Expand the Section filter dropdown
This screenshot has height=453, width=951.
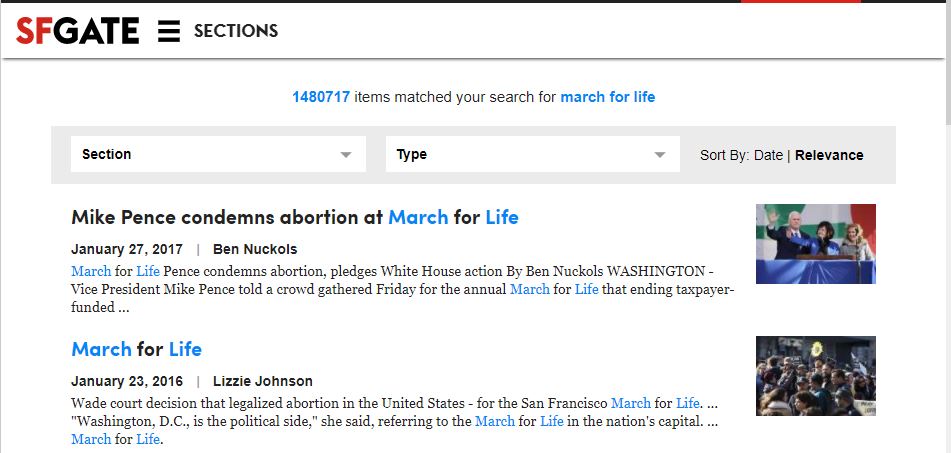pyautogui.click(x=218, y=154)
